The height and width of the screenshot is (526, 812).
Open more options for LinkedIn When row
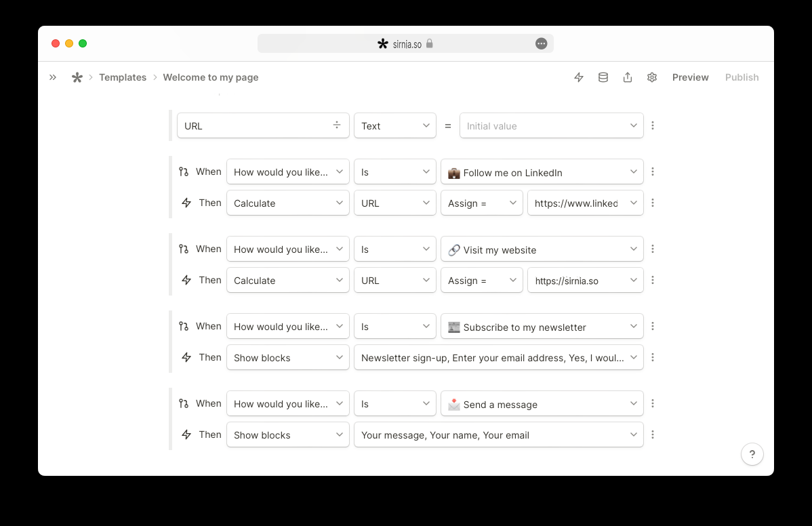point(653,171)
